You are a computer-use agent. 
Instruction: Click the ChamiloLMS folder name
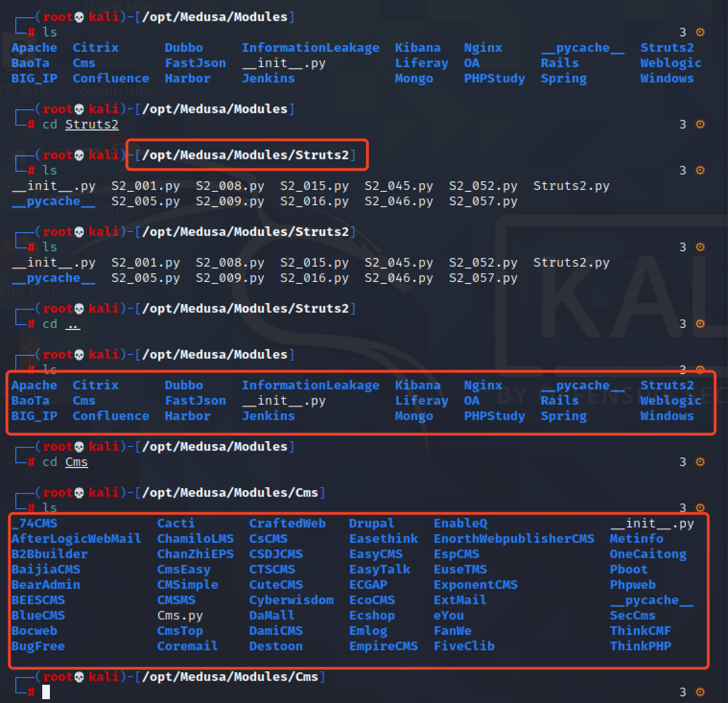195,539
